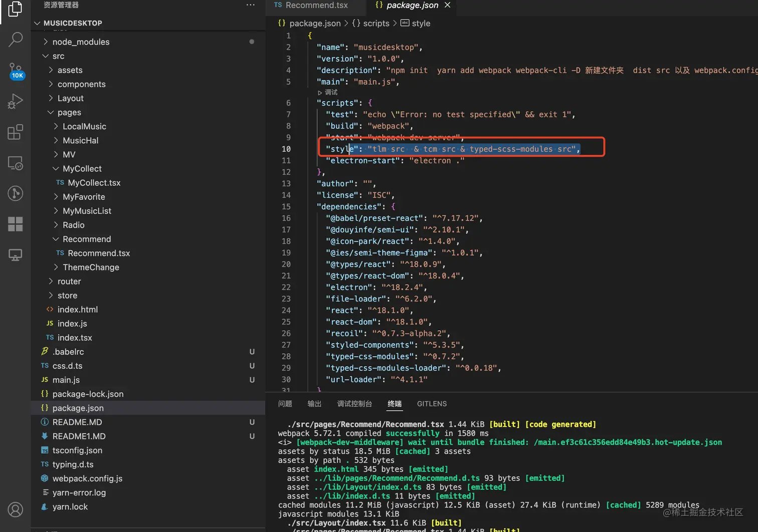Open the 问题 panel tab
The image size is (758, 532).
(x=285, y=404)
